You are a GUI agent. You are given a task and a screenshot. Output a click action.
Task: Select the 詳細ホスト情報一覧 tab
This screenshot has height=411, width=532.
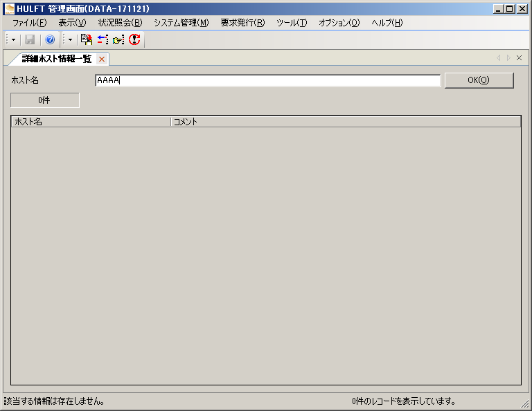pyautogui.click(x=57, y=59)
